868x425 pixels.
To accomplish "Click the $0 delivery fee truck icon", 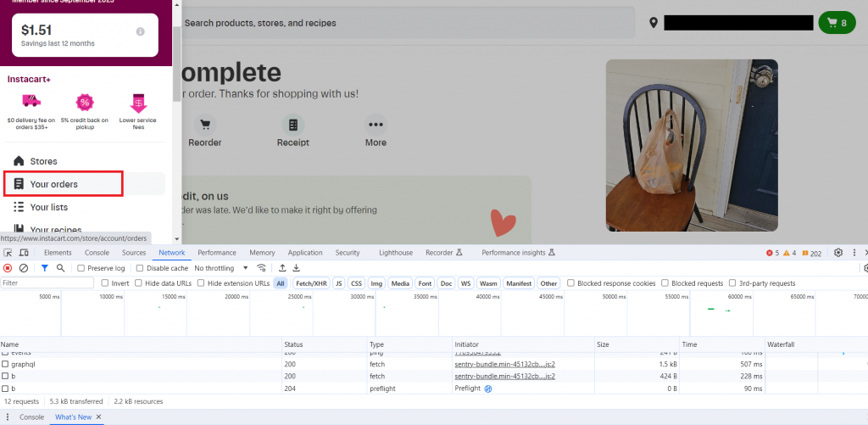I will pos(31,102).
